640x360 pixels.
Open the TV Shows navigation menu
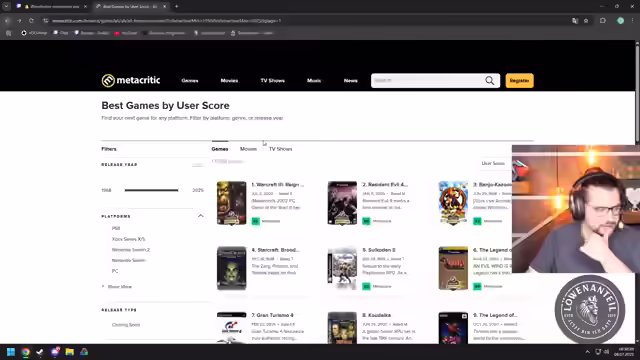pos(273,81)
